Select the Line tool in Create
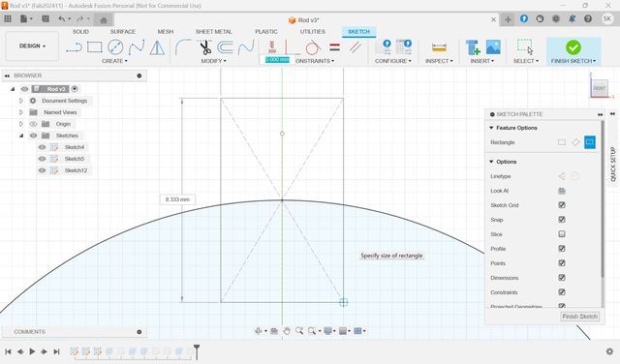Viewport: 620px width, 364px height. [x=74, y=47]
